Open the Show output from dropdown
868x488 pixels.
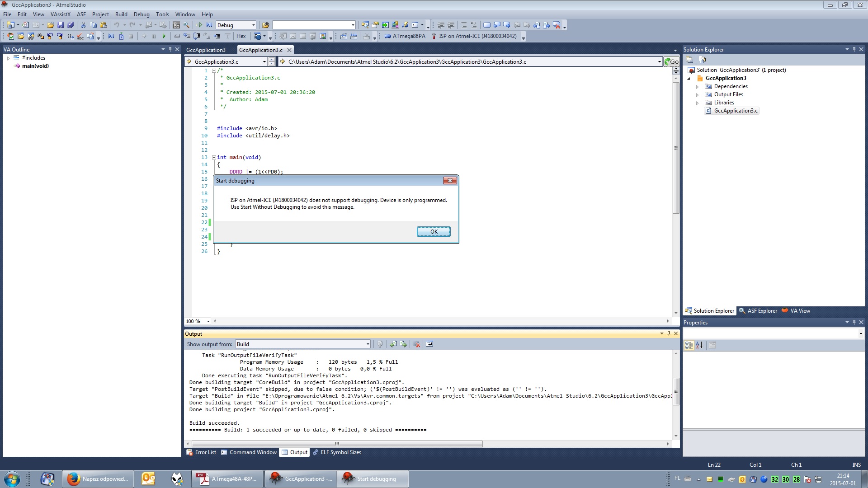[x=368, y=344]
